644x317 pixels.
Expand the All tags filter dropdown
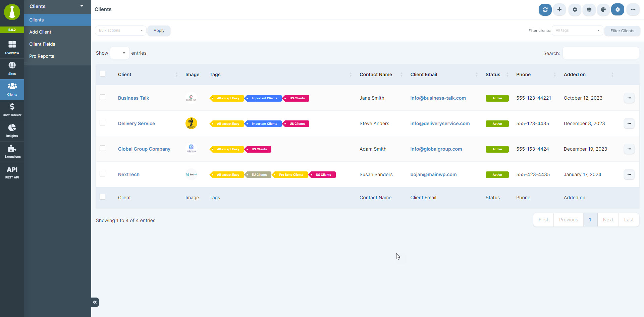(577, 31)
